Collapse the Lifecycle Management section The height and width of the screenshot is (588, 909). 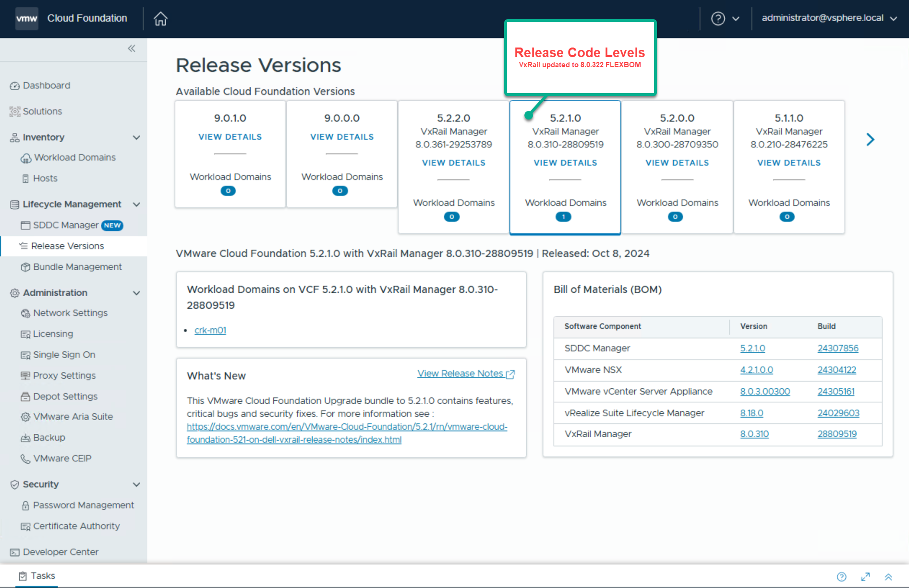[136, 204]
